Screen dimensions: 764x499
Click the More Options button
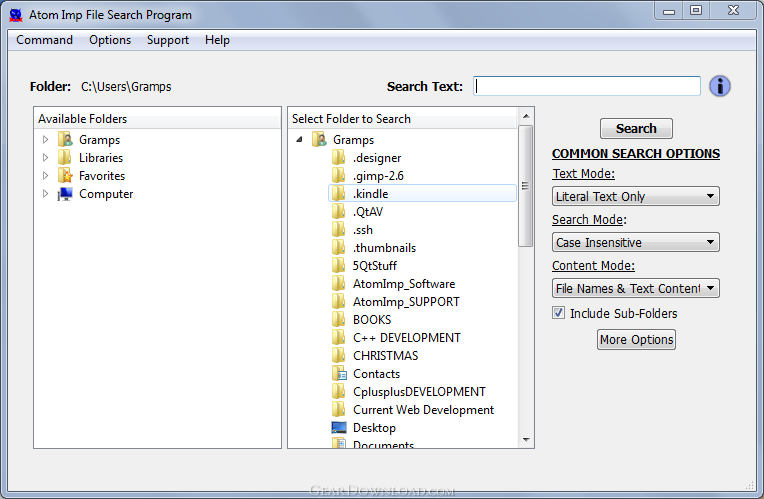[x=636, y=340]
